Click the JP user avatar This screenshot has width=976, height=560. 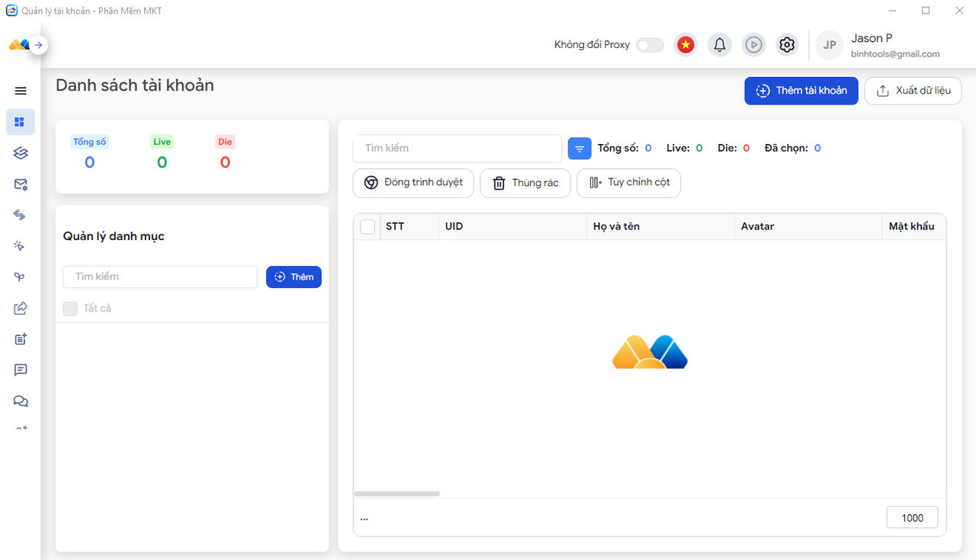click(x=830, y=45)
